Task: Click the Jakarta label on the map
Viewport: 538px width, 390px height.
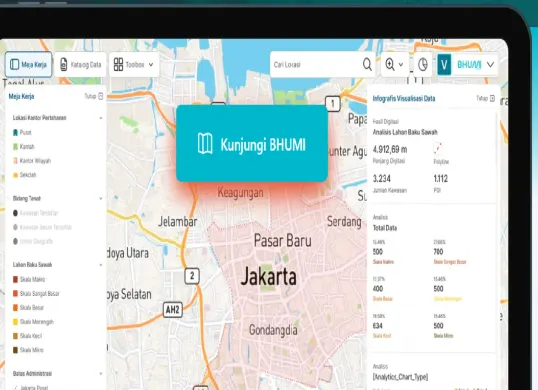Action: pyautogui.click(x=269, y=276)
